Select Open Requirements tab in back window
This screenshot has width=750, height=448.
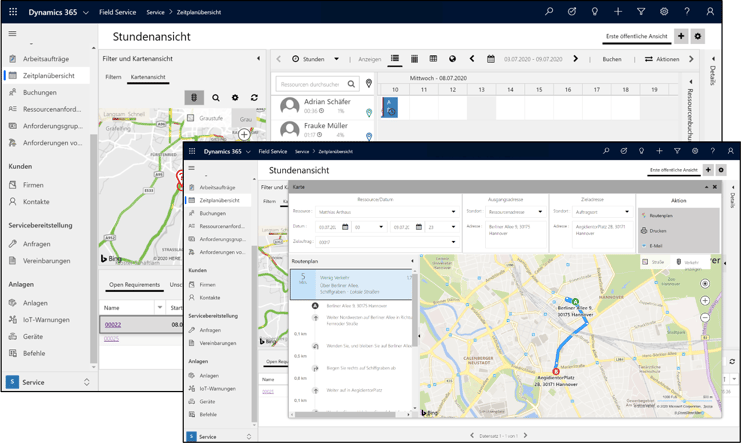pyautogui.click(x=134, y=284)
